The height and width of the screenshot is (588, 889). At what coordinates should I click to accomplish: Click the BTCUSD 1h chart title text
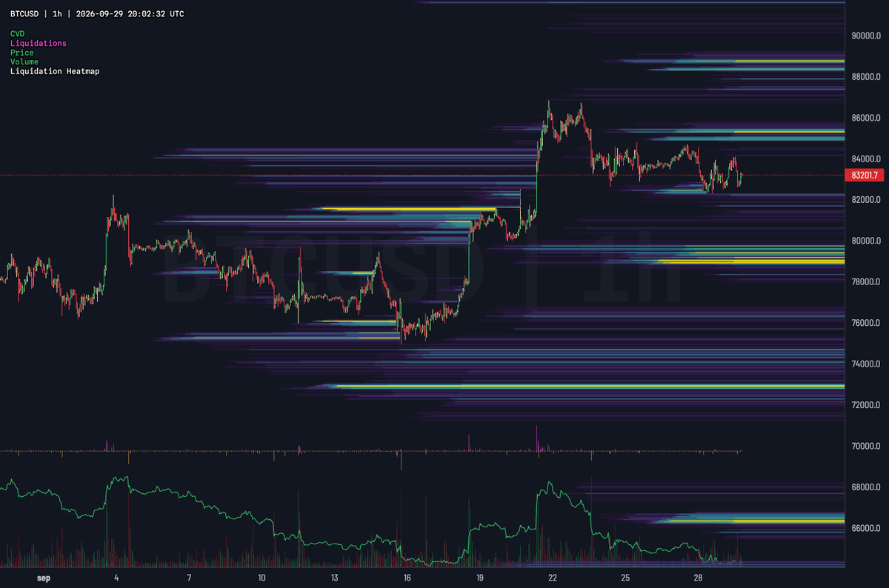pos(98,14)
